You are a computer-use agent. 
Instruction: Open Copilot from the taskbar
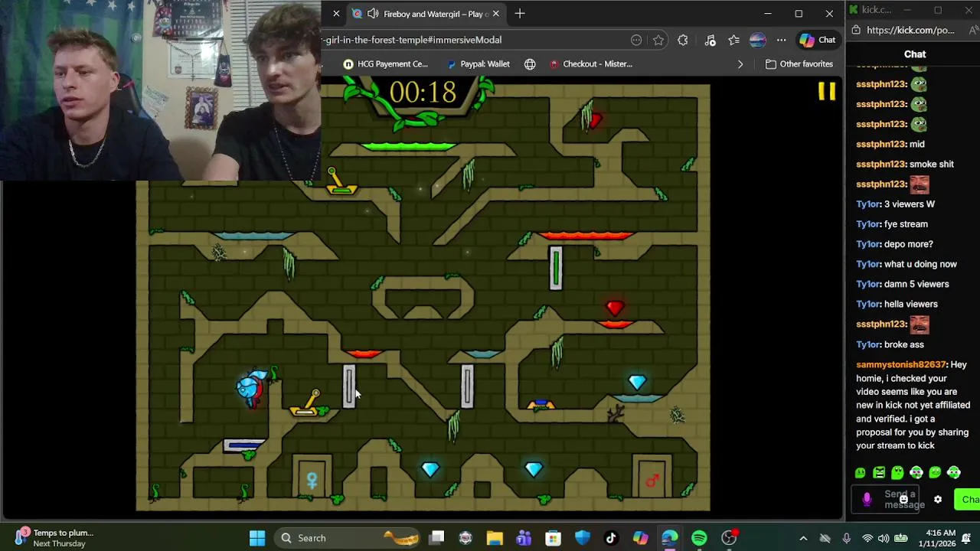coord(640,538)
